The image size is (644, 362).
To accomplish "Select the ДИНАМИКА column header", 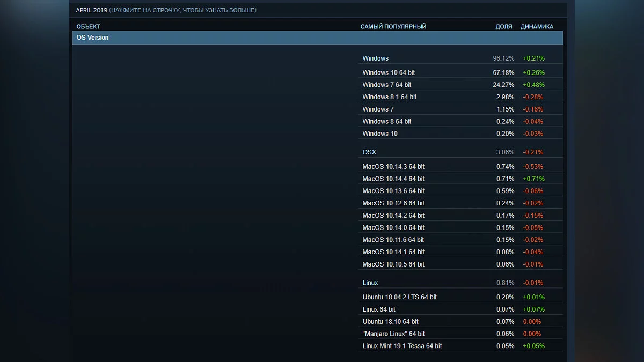I will tap(537, 26).
